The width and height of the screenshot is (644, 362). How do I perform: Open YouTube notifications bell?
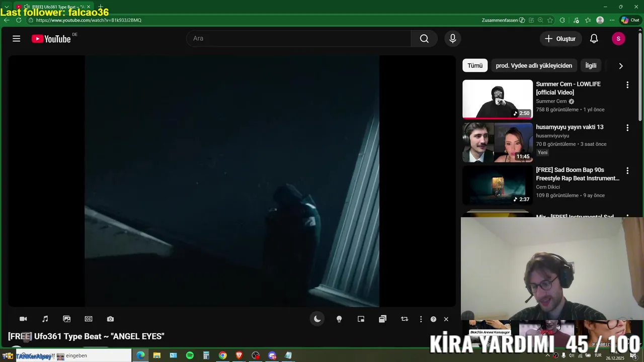(x=594, y=39)
